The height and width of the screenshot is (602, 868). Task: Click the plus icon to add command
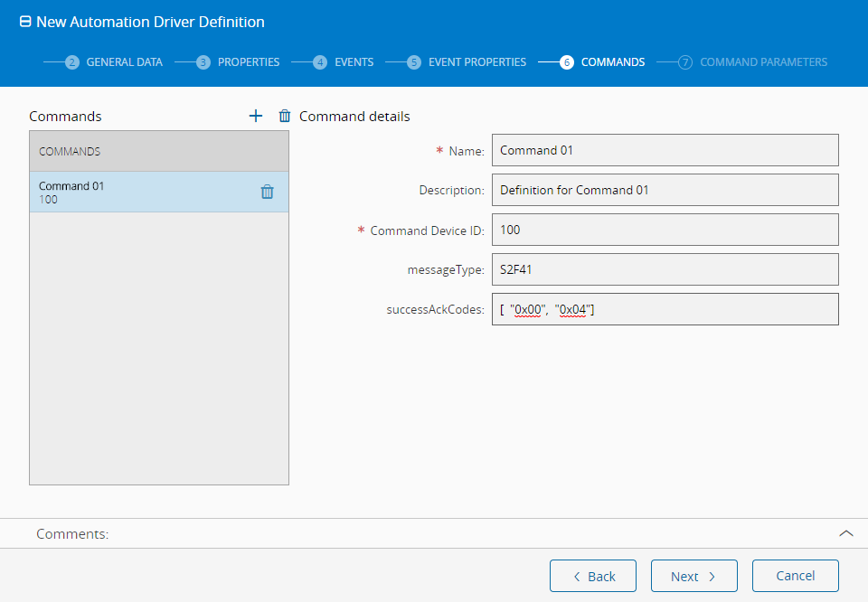point(256,116)
